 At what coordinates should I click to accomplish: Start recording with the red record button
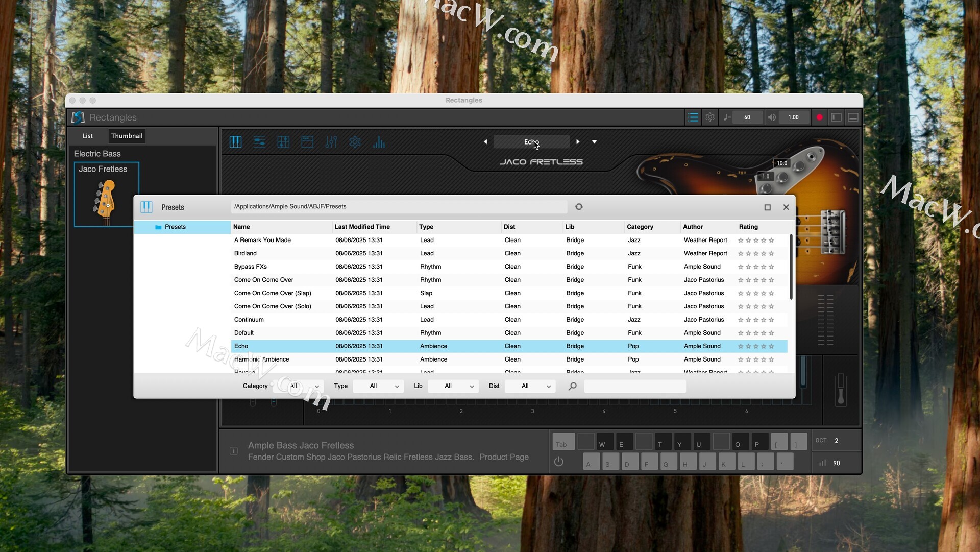coord(820,117)
